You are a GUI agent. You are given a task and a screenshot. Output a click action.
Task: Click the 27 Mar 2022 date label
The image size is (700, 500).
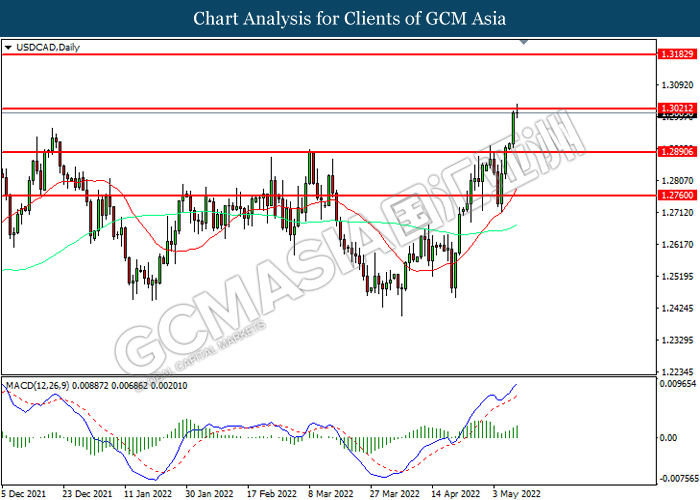click(395, 494)
